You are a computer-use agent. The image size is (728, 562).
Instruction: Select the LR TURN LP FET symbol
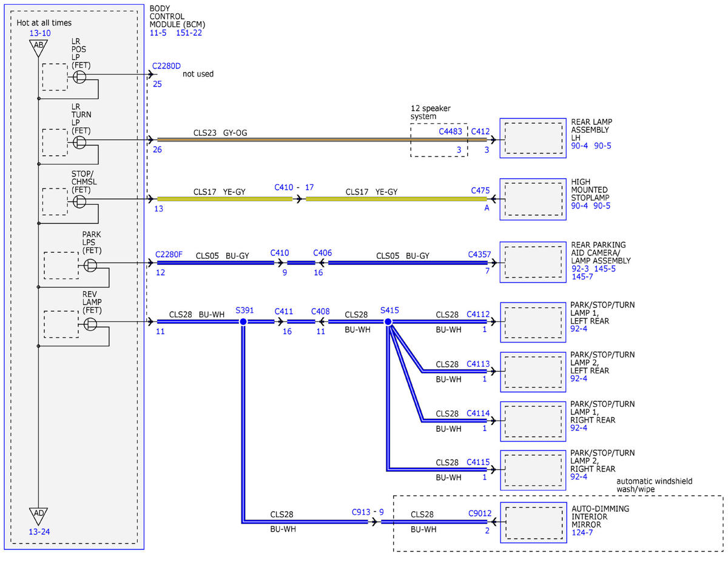click(x=79, y=142)
